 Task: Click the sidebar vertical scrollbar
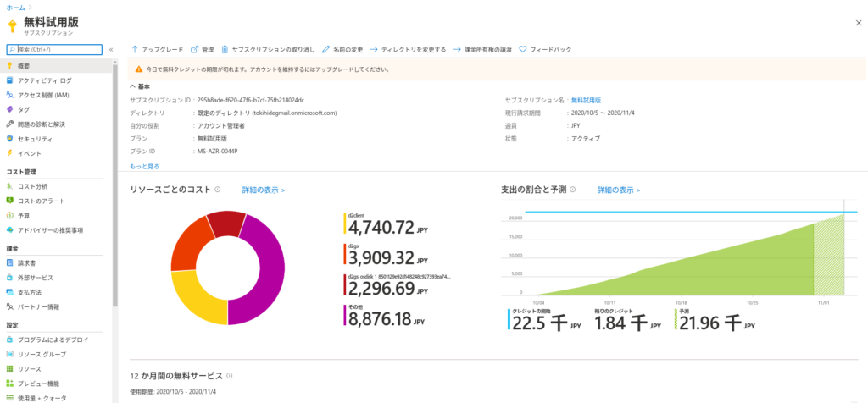pos(115,185)
